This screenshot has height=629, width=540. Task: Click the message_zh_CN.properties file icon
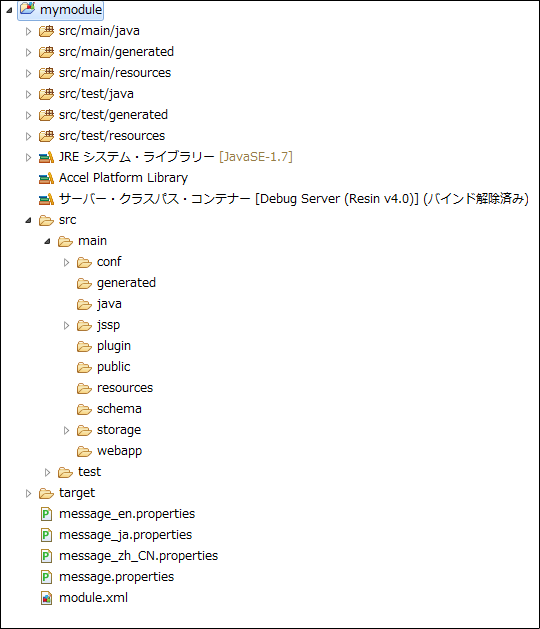[47, 556]
